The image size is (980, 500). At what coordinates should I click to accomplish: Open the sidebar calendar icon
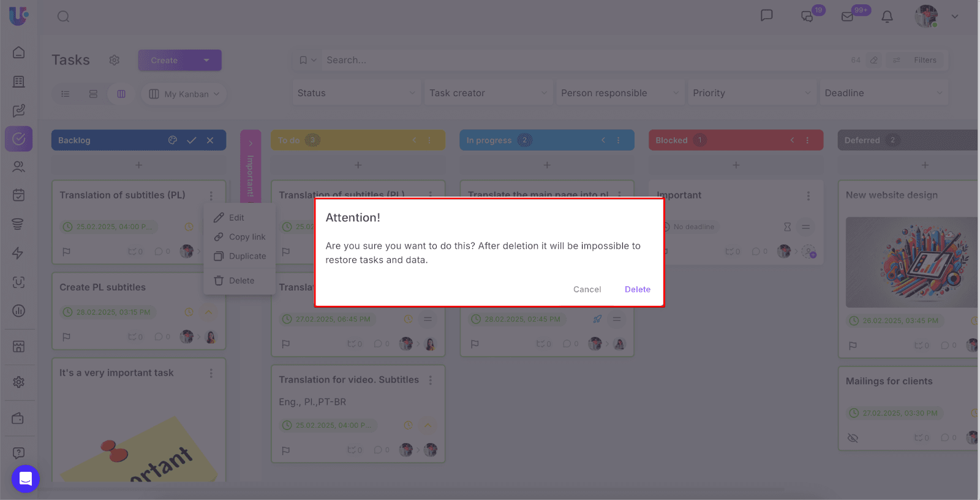pyautogui.click(x=19, y=195)
